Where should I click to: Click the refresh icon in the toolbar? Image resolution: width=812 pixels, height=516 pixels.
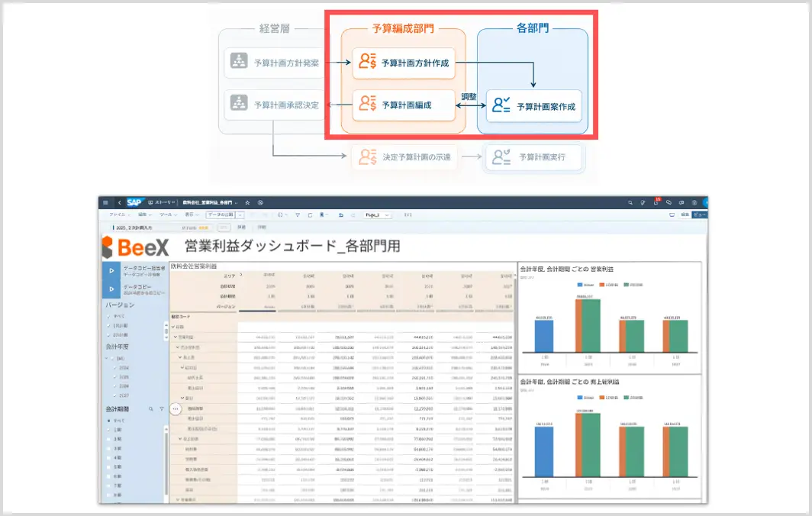(x=310, y=215)
